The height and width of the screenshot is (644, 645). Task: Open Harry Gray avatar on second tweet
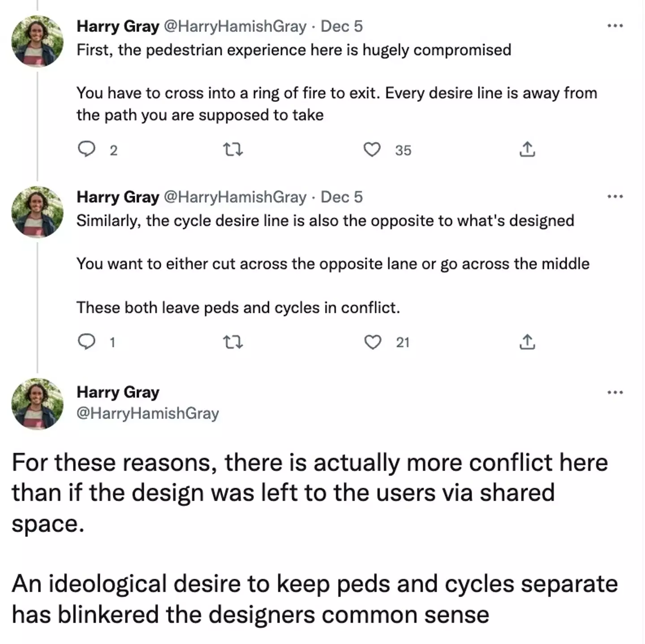click(37, 212)
